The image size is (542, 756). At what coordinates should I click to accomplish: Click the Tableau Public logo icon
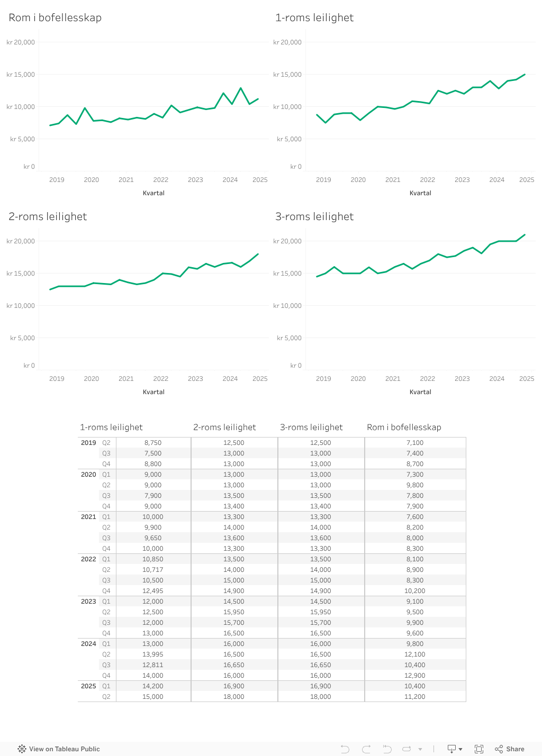pyautogui.click(x=22, y=749)
